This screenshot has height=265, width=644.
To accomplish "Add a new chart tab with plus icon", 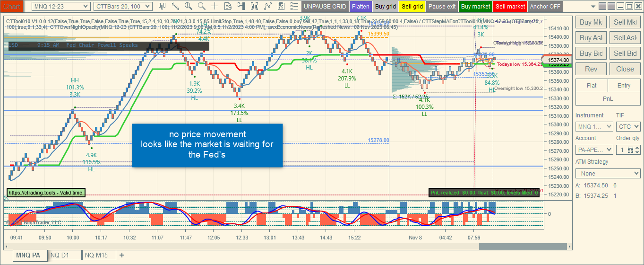I will click(x=122, y=255).
